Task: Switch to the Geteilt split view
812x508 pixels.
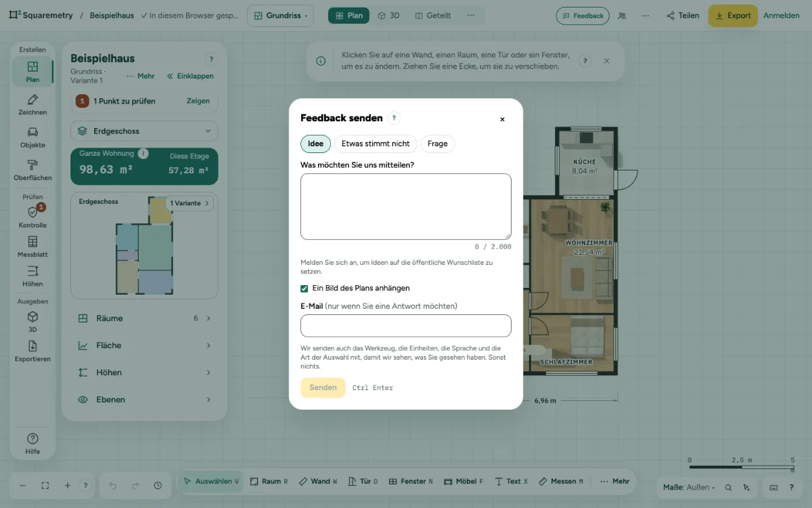Action: (x=433, y=16)
